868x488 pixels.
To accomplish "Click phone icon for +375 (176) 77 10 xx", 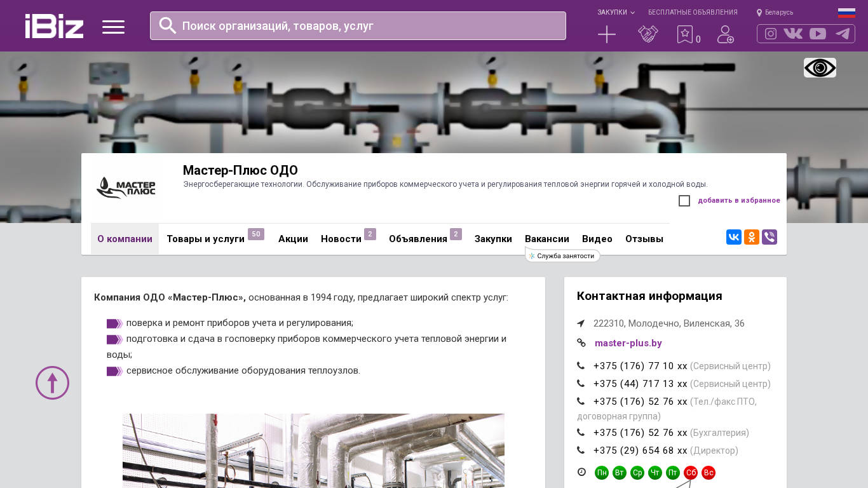I will click(x=581, y=366).
